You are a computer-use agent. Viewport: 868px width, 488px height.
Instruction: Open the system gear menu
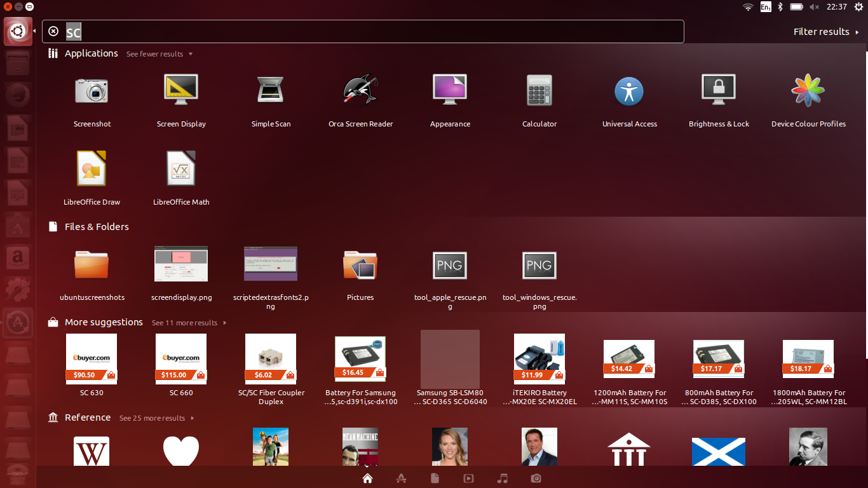point(859,7)
